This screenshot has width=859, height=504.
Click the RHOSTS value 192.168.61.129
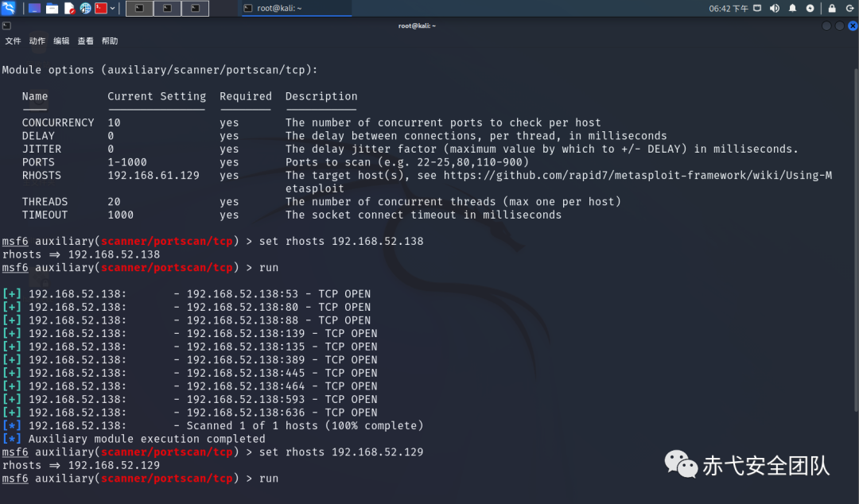pos(154,176)
